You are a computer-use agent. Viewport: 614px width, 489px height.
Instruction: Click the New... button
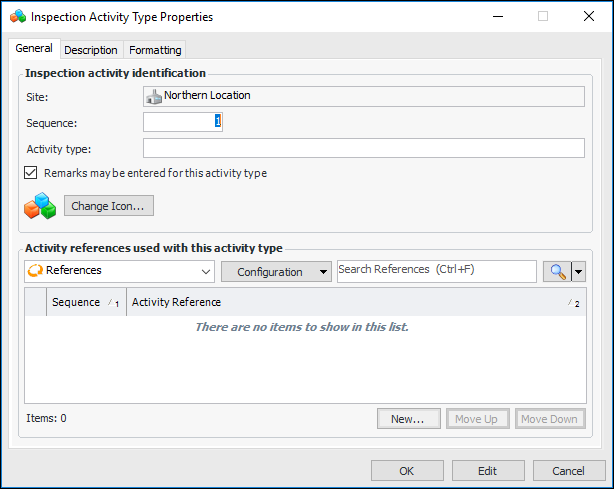tap(408, 419)
